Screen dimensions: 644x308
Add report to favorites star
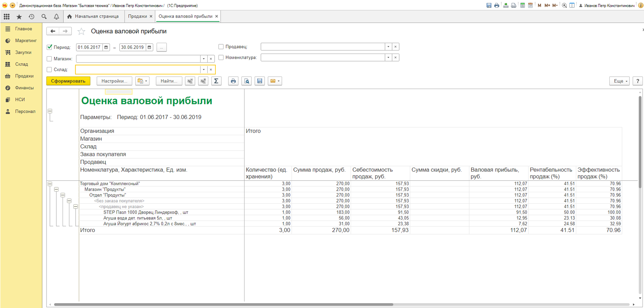tap(81, 32)
